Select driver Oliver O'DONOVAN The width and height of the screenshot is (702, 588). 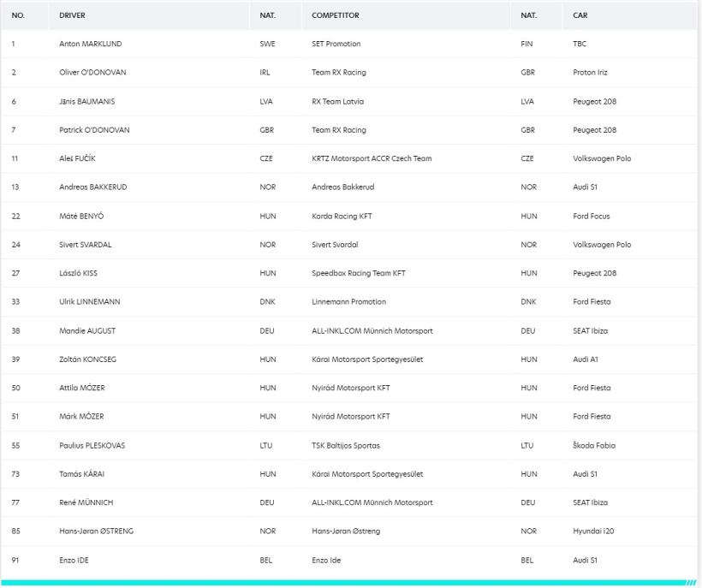click(92, 73)
